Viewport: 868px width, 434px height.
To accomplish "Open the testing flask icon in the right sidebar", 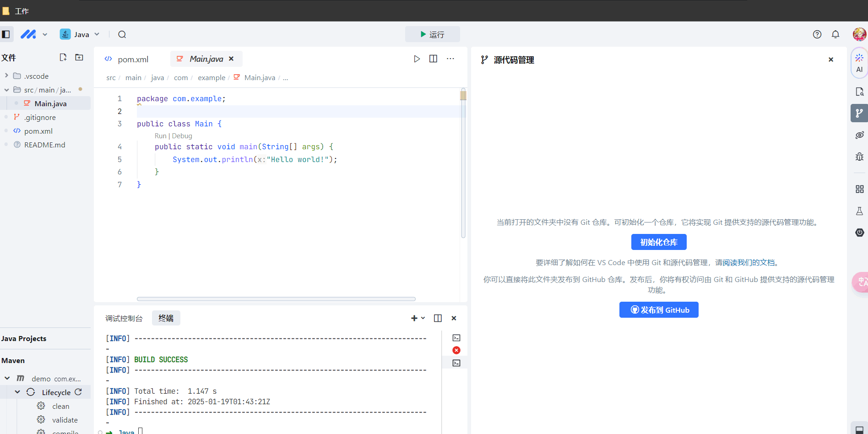I will tap(859, 211).
